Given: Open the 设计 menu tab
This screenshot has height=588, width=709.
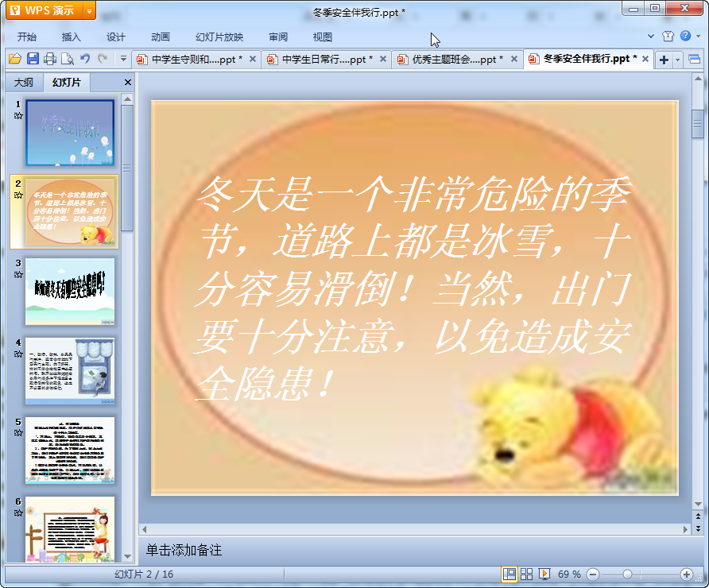Looking at the screenshot, I should tap(116, 37).
